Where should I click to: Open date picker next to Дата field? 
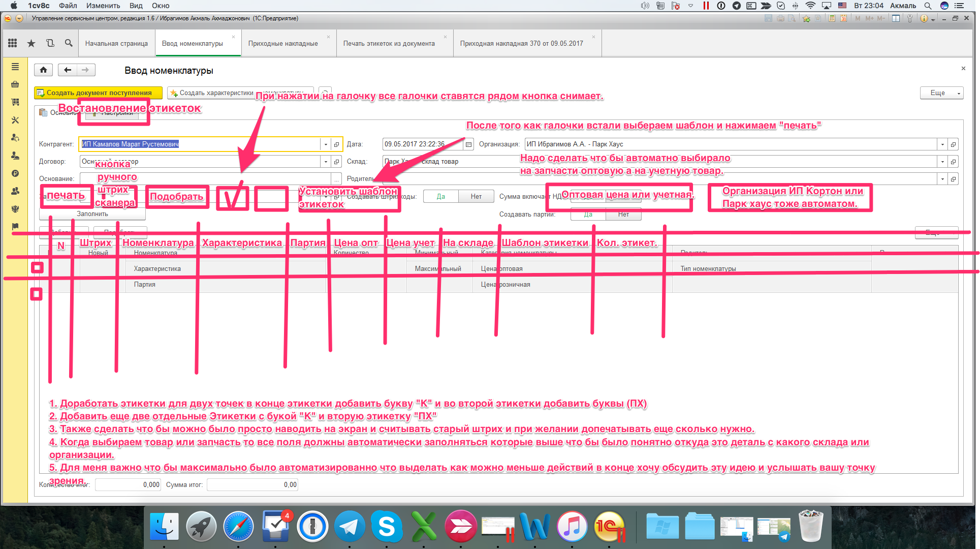click(x=468, y=144)
